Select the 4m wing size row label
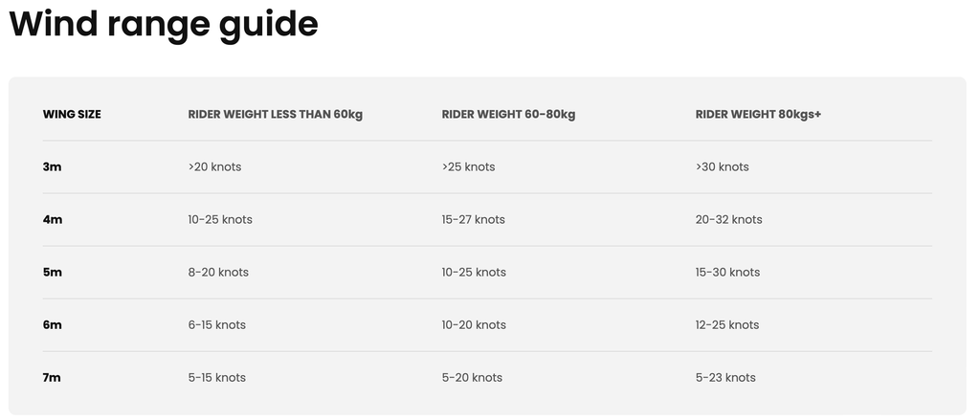Screen dimensions: 980x420 [x=53, y=219]
